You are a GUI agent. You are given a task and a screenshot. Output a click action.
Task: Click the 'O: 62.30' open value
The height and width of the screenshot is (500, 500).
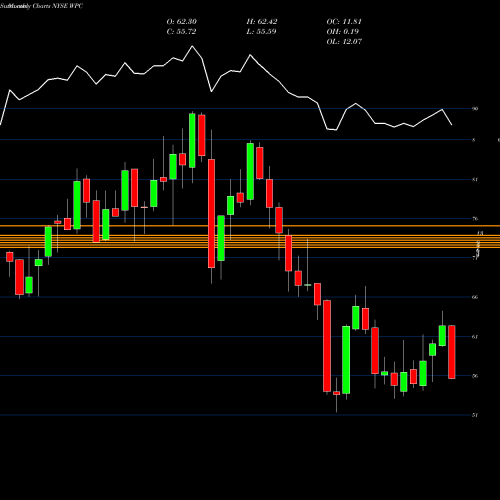pos(181,22)
